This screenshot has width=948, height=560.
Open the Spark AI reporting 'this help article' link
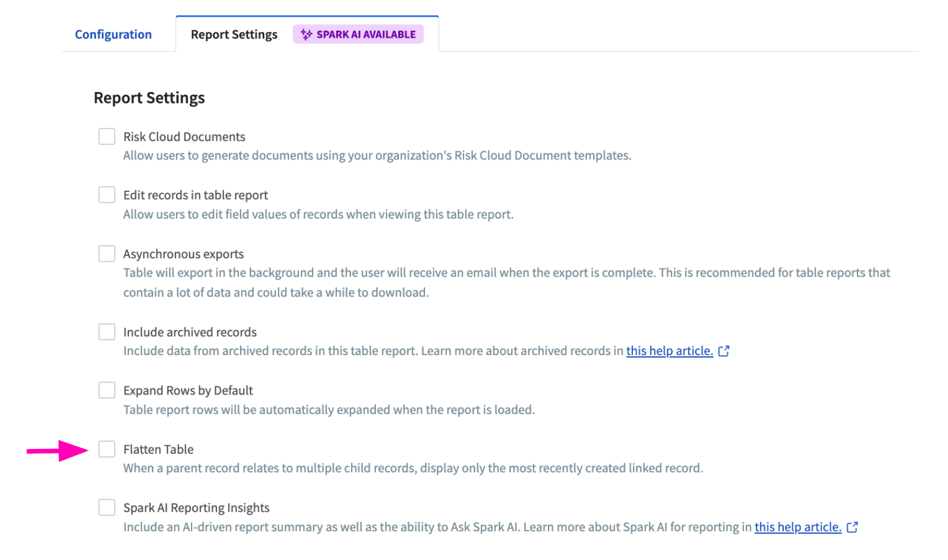(x=797, y=527)
